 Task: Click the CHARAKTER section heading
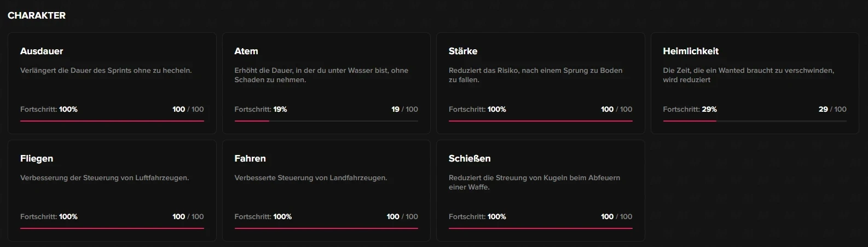coord(37,15)
